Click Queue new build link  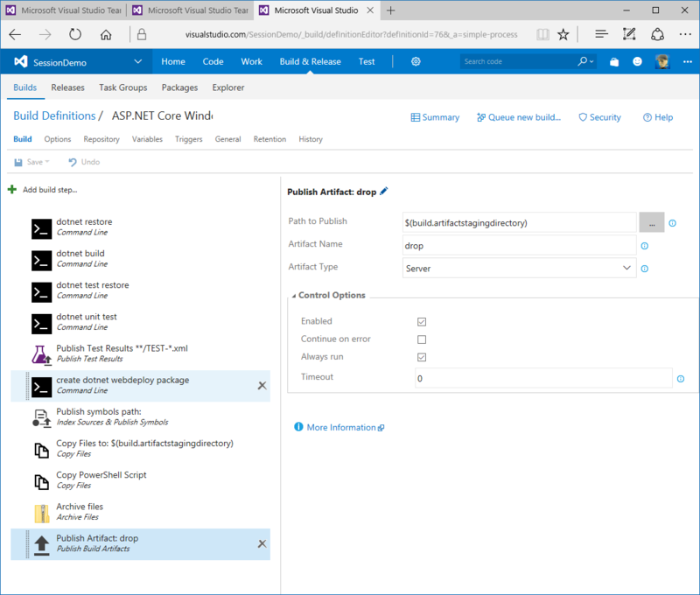(x=519, y=117)
